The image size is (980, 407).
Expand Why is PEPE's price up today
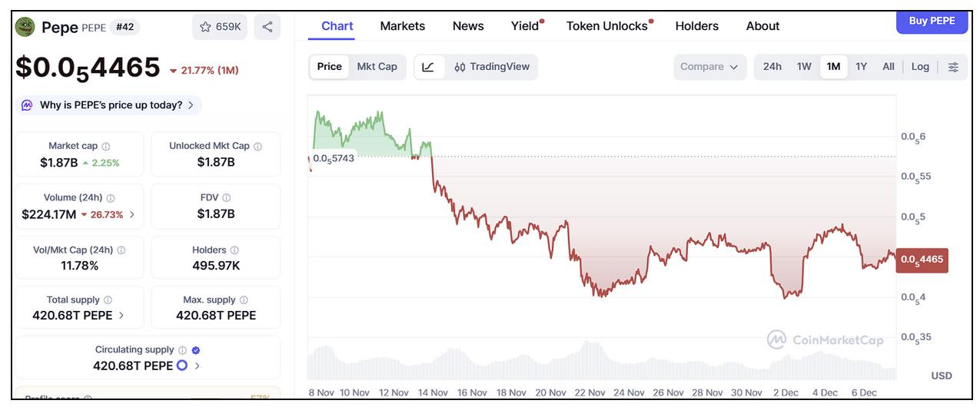[109, 105]
